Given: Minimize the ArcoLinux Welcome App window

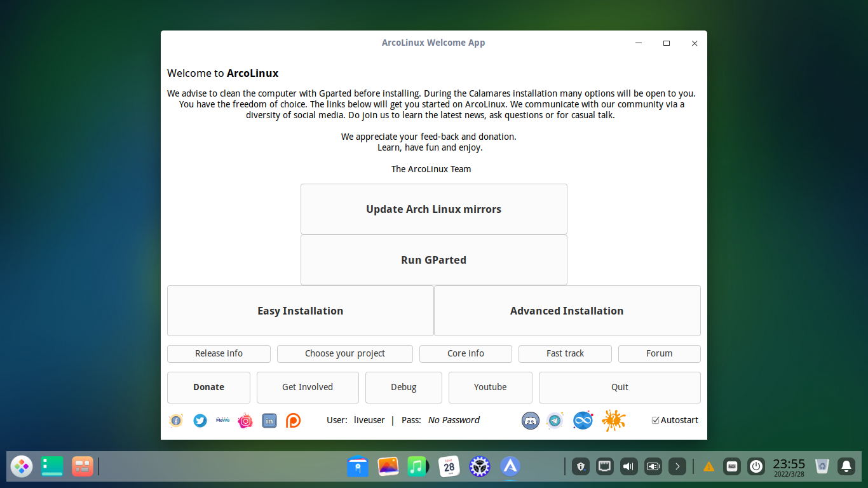Looking at the screenshot, I should pyautogui.click(x=639, y=43).
